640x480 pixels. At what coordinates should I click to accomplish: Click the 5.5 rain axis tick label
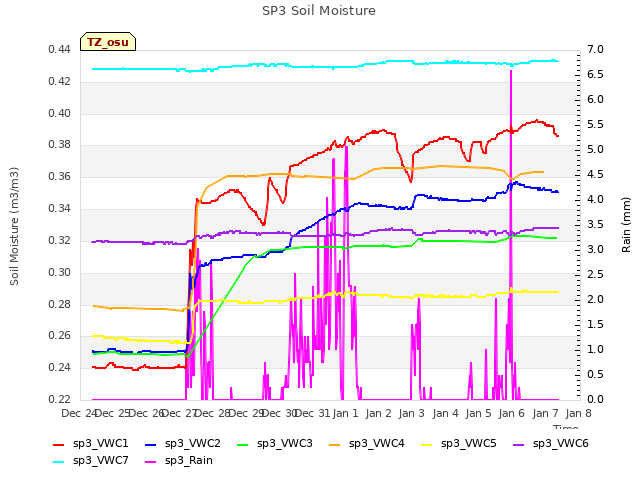(595, 125)
